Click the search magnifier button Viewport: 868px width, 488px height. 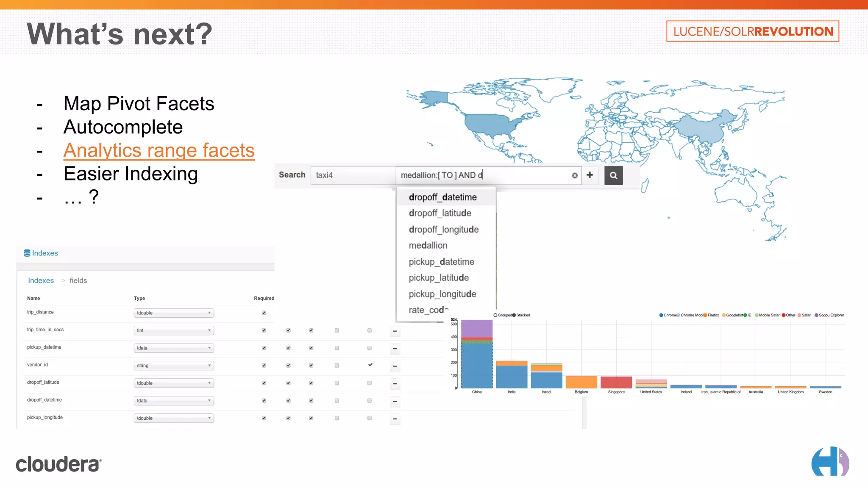(x=613, y=175)
